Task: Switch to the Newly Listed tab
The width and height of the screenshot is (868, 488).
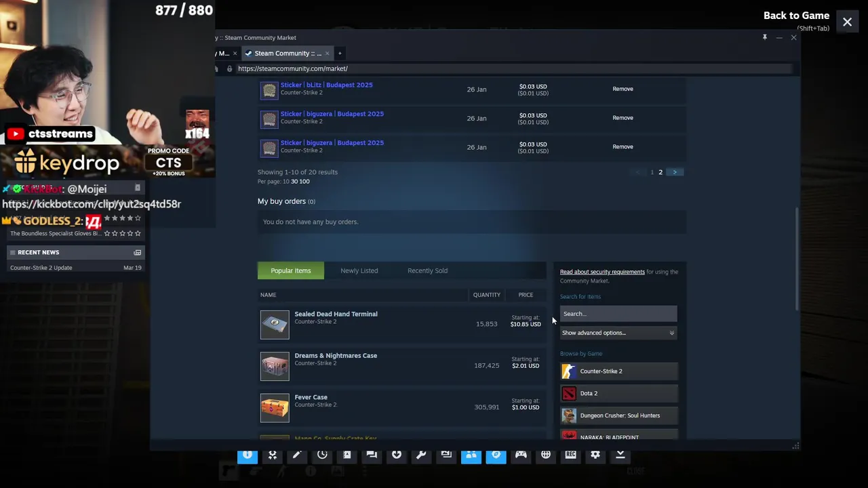Action: (359, 270)
